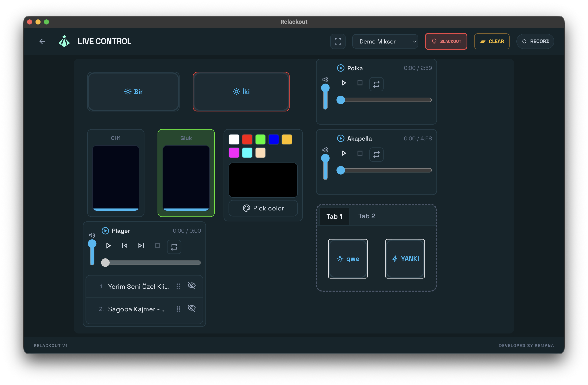588x385 pixels.
Task: Toggle loop for Akapella track
Action: [x=376, y=155]
